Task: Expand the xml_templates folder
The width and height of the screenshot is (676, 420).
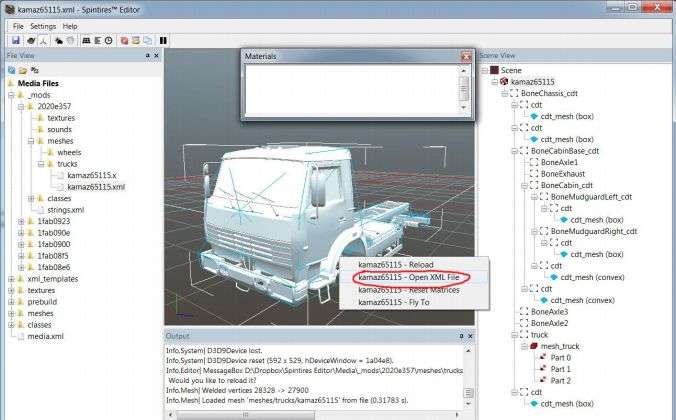Action: 10,278
